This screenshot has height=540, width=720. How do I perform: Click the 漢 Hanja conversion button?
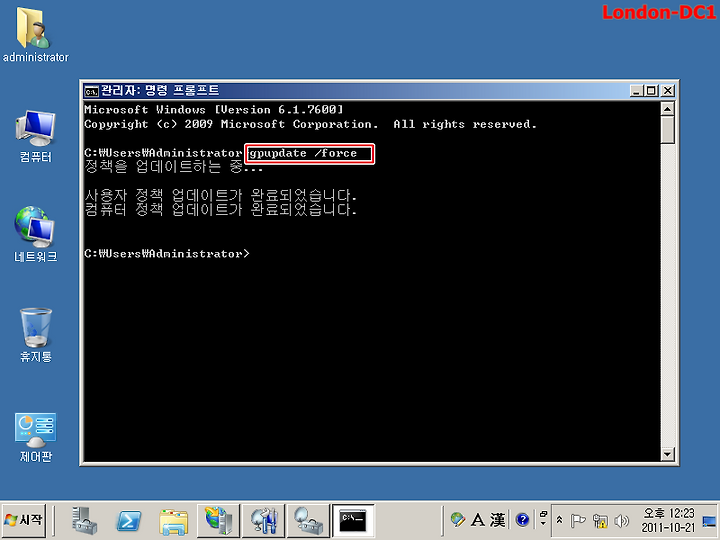497,520
